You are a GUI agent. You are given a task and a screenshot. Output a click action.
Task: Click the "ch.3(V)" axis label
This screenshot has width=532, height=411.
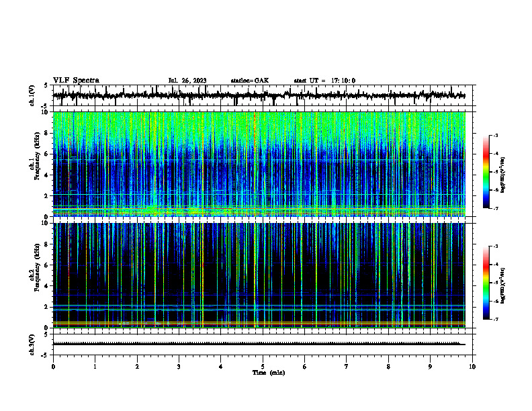click(x=32, y=345)
